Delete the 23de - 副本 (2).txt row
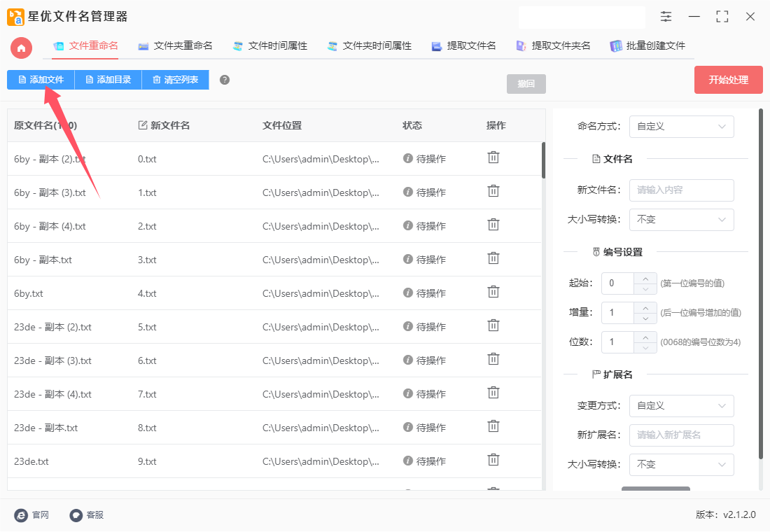Screen dimensions: 770x532 [x=493, y=325]
